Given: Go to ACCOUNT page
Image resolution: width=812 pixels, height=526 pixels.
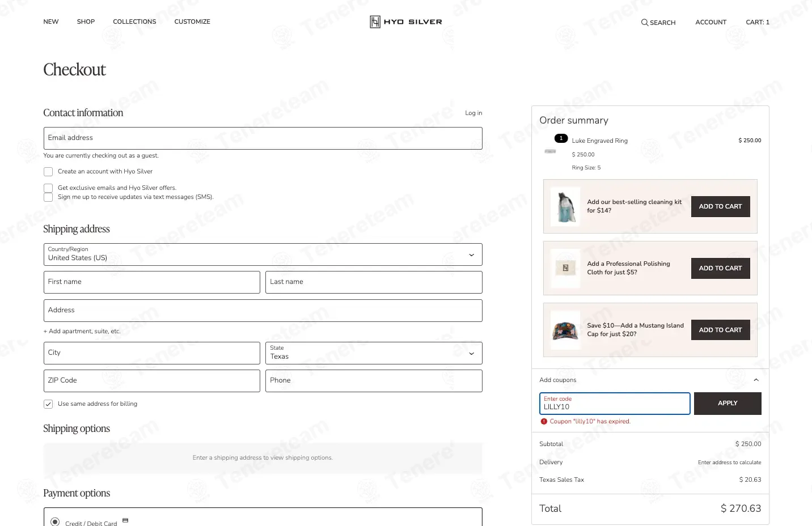Looking at the screenshot, I should 711,23.
